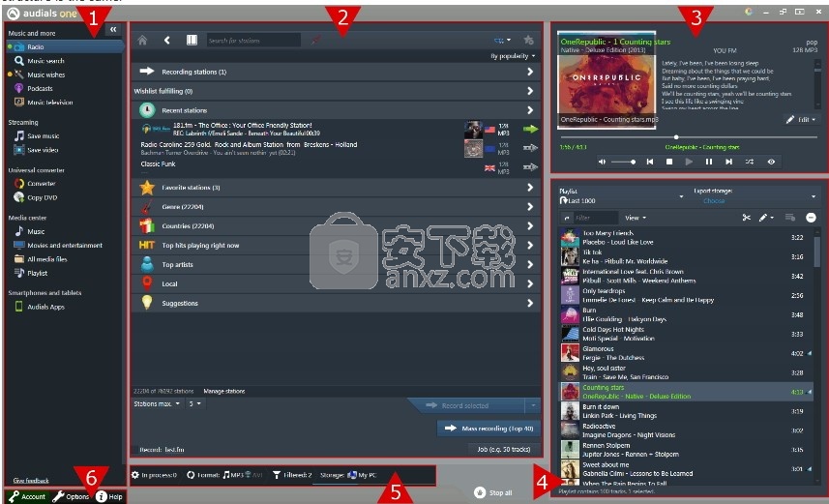Viewport: 829px width, 504px height.
Task: Go back with the left arrow
Action: click(x=167, y=41)
